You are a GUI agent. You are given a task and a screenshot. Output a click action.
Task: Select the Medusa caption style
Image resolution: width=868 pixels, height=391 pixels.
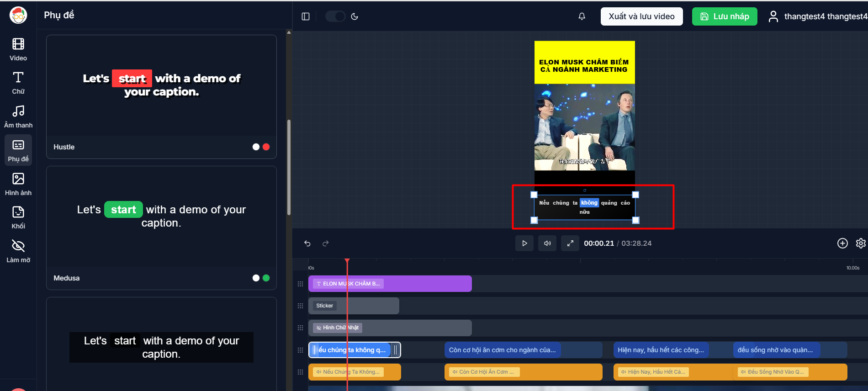click(161, 228)
